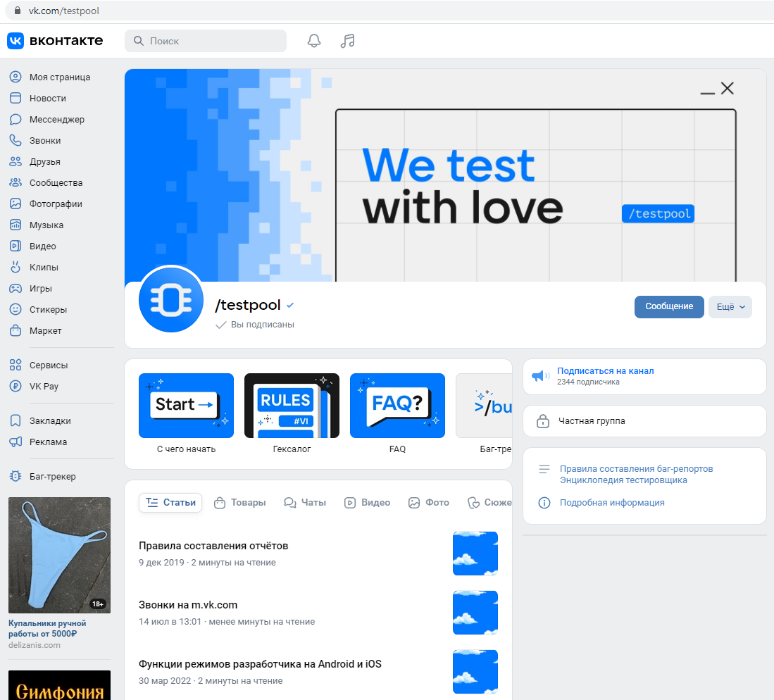This screenshot has height=700, width=774.
Task: Click the Частная группа lock icon
Action: click(543, 421)
